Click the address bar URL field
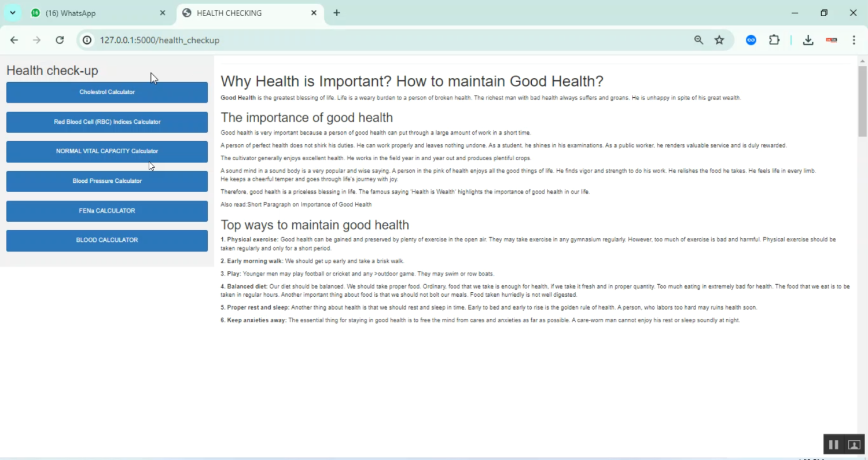 click(347, 40)
